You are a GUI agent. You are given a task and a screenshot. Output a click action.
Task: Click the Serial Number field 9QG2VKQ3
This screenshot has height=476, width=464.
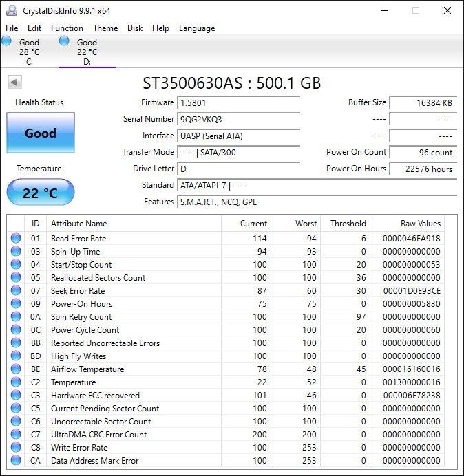coord(238,119)
